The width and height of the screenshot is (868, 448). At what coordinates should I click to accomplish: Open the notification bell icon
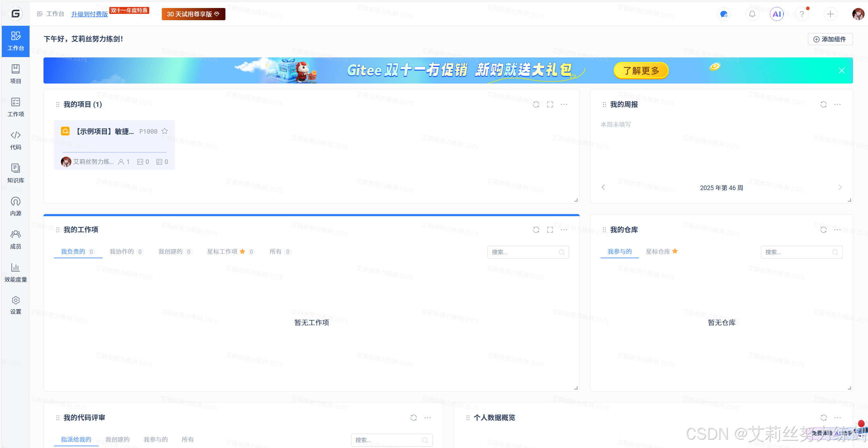click(752, 14)
